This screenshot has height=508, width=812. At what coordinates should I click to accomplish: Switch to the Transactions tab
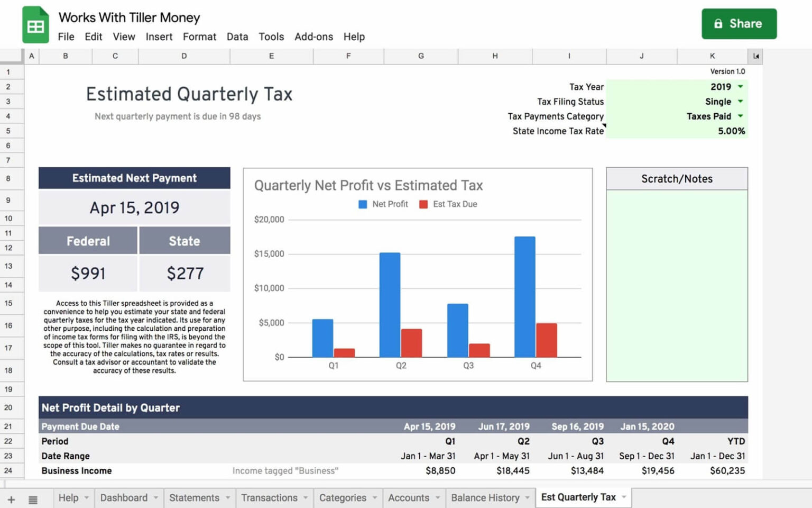270,497
